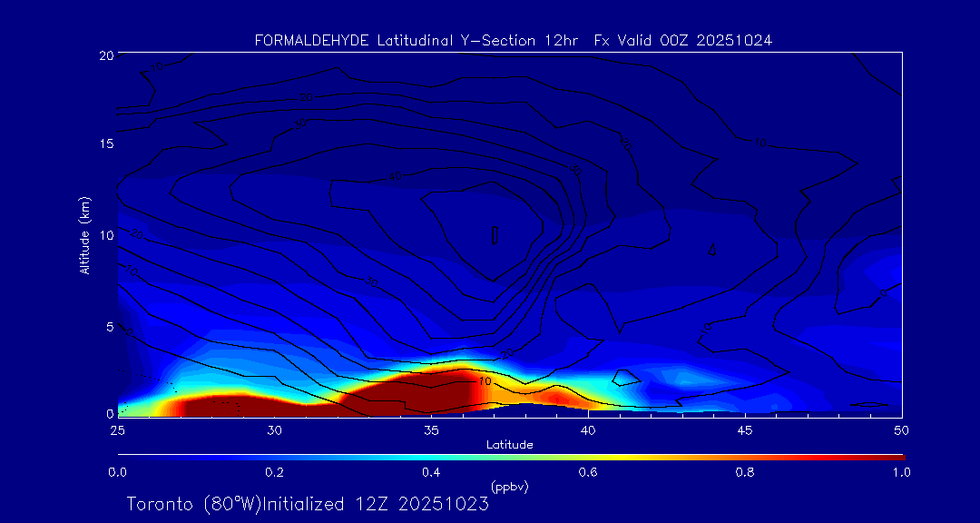Screen dimensions: 980x523
Task: Click the colorbar's 0.4 tick label
Action: point(431,472)
